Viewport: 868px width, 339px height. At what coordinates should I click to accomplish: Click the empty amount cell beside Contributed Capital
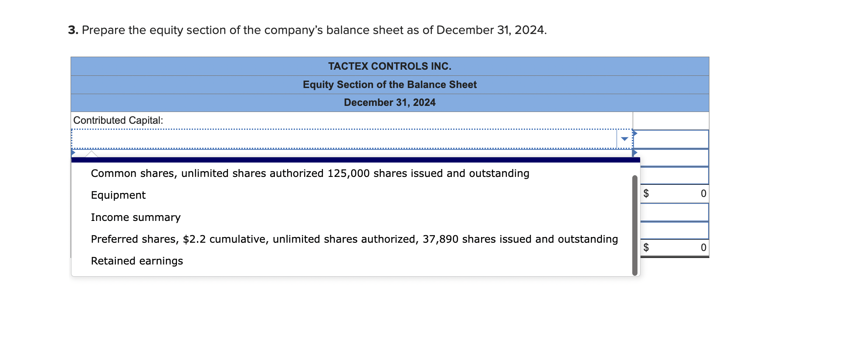pyautogui.click(x=671, y=121)
